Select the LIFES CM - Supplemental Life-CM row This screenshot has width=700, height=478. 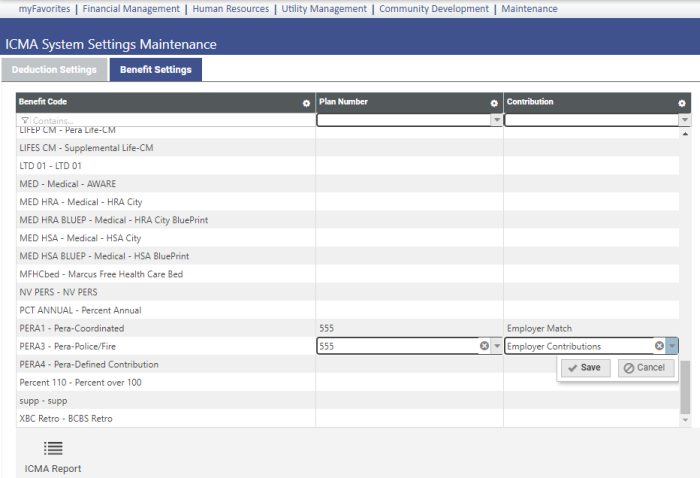coord(347,148)
